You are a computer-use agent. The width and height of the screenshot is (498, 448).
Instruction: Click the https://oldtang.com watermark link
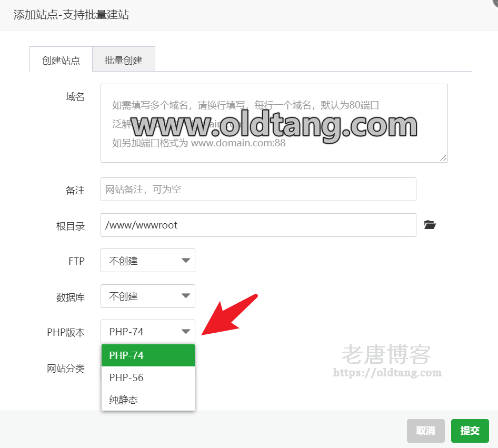coord(387,373)
